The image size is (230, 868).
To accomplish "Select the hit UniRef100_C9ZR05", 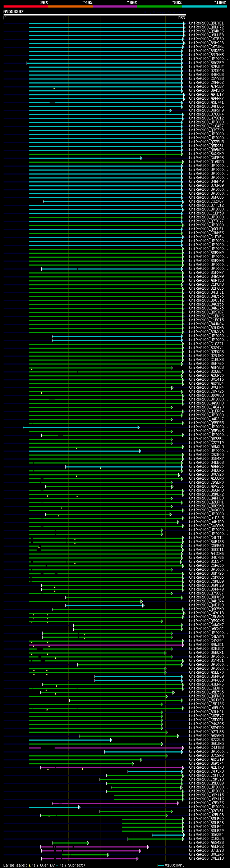I will [x=206, y=455].
